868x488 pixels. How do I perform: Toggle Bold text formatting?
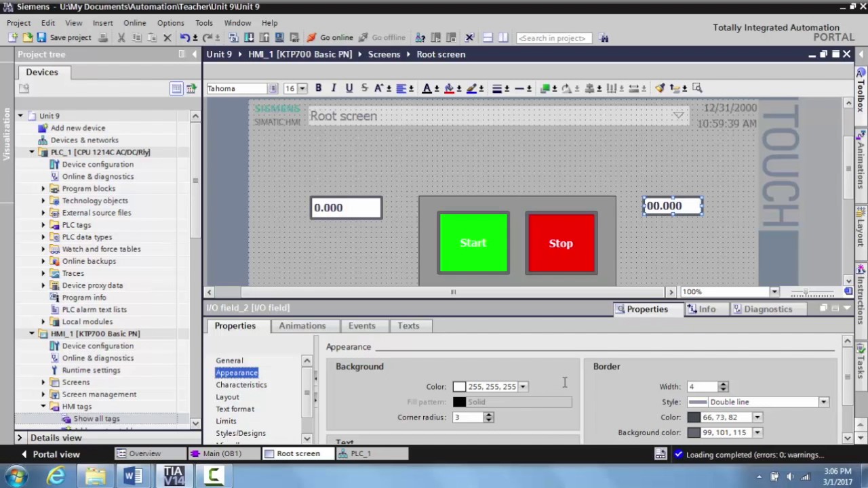tap(318, 88)
